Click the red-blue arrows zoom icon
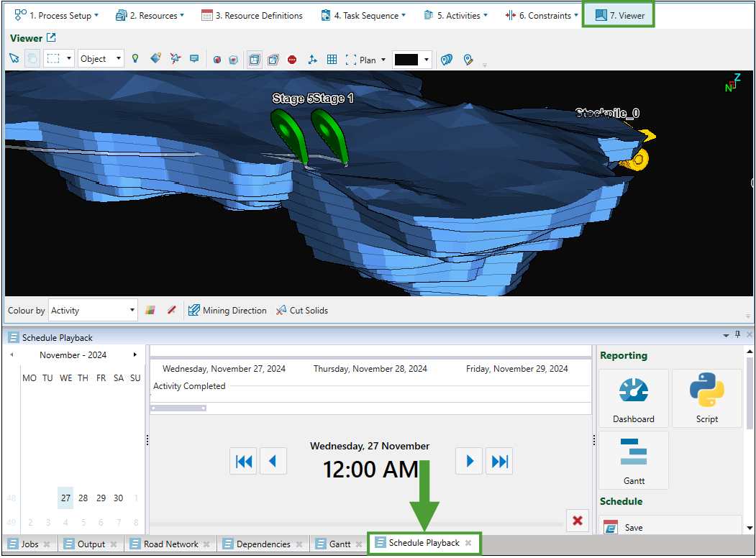The height and width of the screenshot is (558, 756). (x=176, y=59)
